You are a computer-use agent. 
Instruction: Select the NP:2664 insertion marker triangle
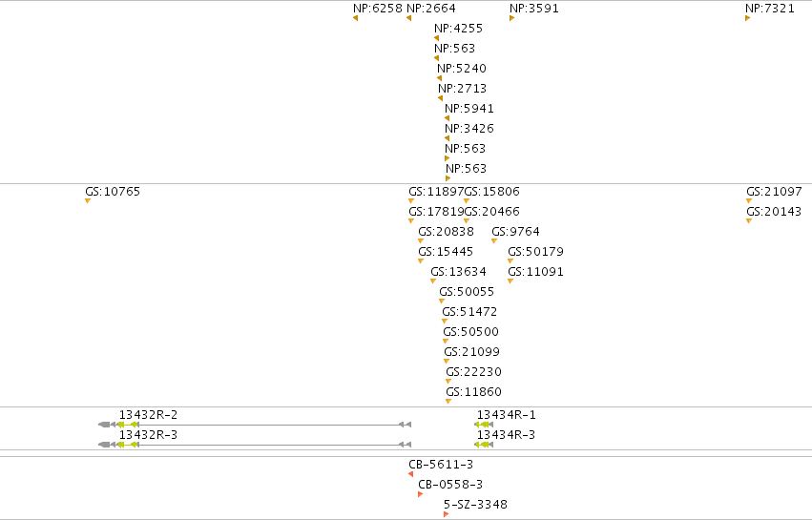point(408,18)
